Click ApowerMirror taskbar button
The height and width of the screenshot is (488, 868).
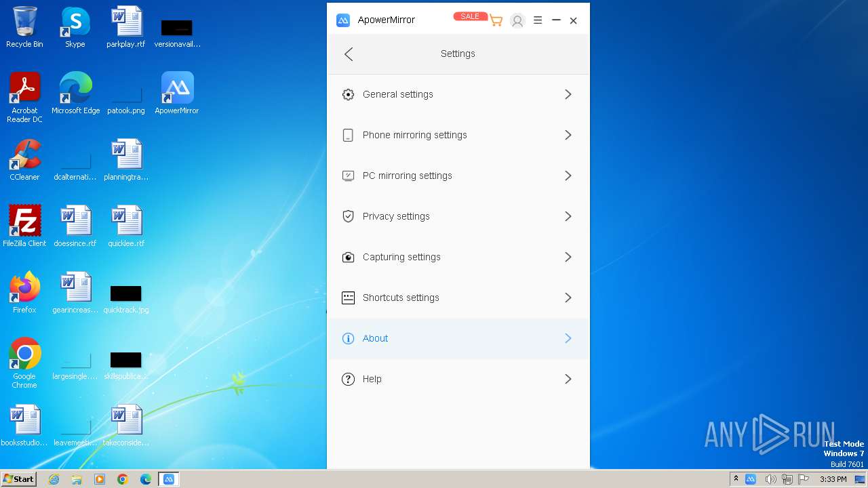169,479
